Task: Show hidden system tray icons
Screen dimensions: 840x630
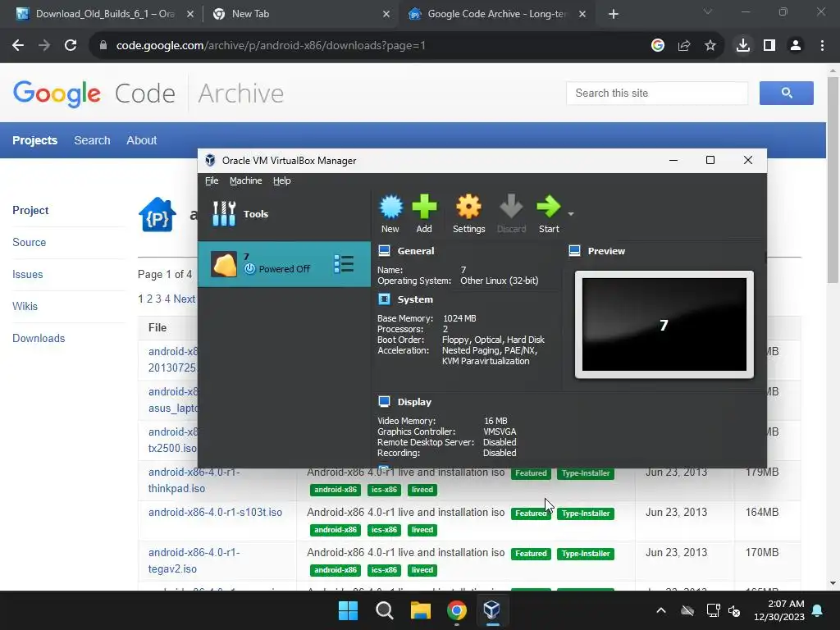Action: [x=661, y=610]
